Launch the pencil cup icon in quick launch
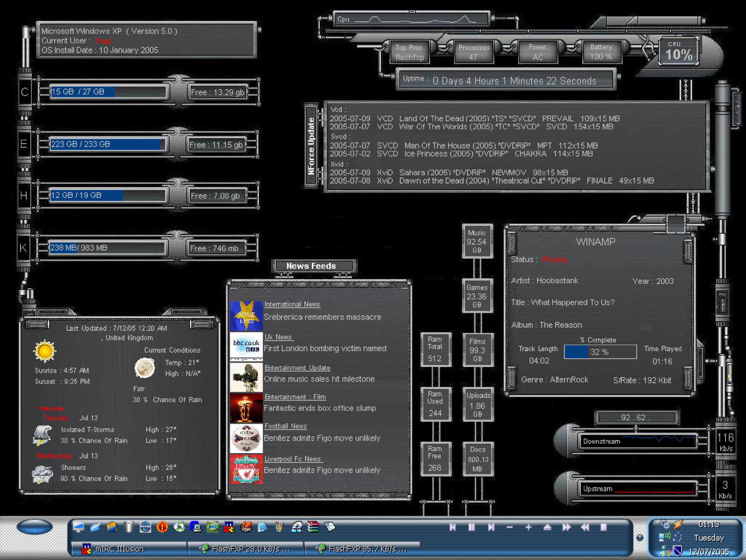746x560 pixels. click(279, 527)
